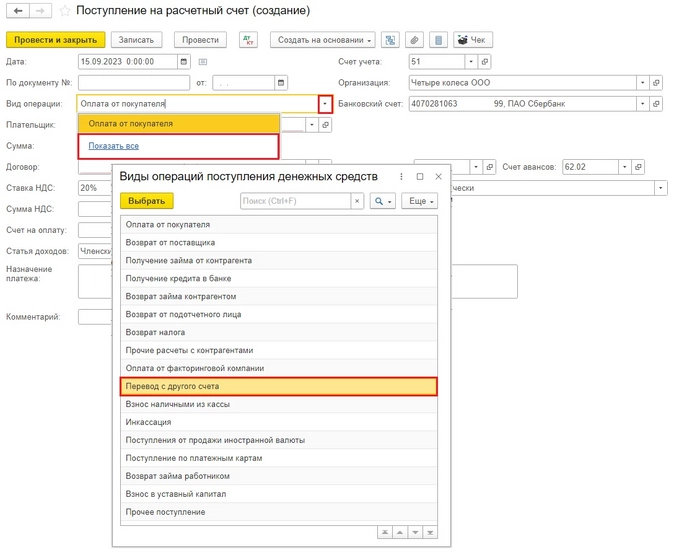Image resolution: width=674 pixels, height=555 pixels.
Task: Open the calendar picker for Дата field
Action: (x=183, y=62)
